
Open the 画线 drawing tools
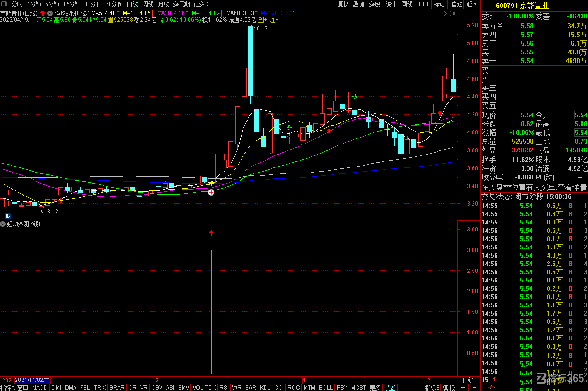tap(407, 4)
